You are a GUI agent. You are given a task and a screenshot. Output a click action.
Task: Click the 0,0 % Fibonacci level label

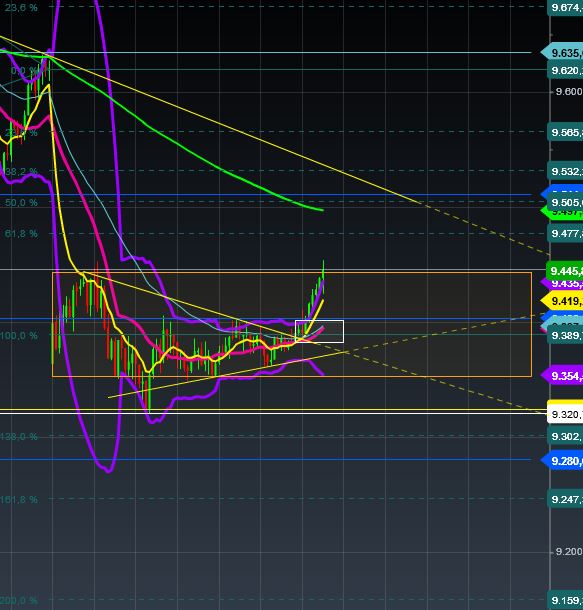coord(23,70)
